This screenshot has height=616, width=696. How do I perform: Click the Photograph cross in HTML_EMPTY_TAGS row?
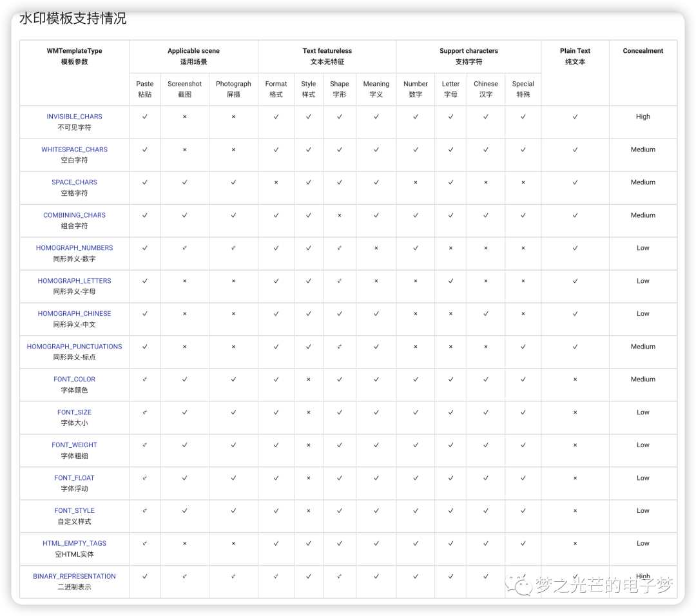233,544
